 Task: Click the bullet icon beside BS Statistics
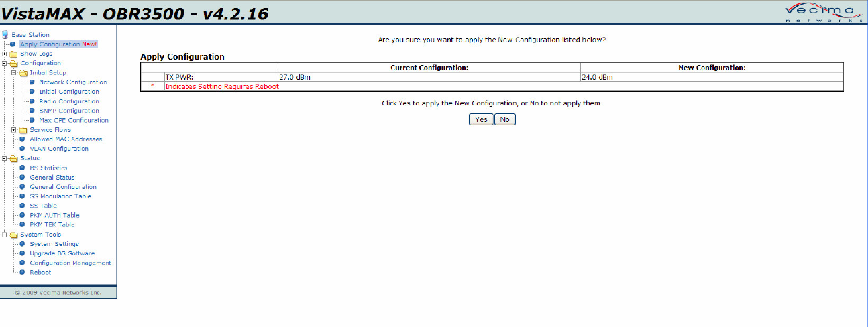tap(23, 168)
